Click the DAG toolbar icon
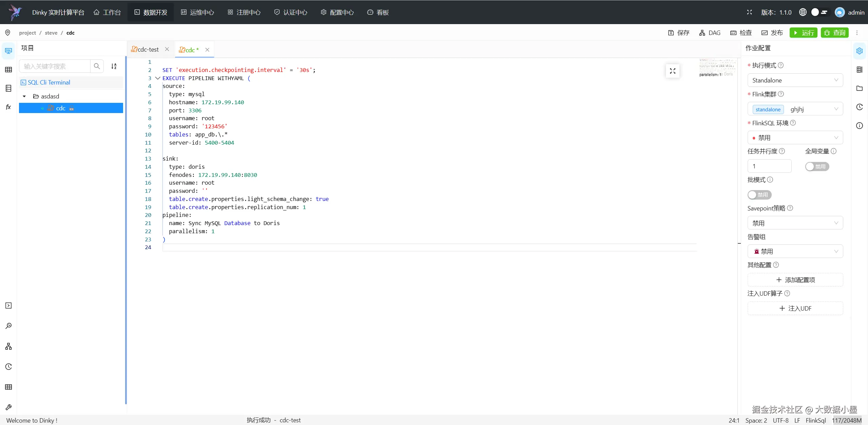Screen dimensions: 868x425 [710, 33]
